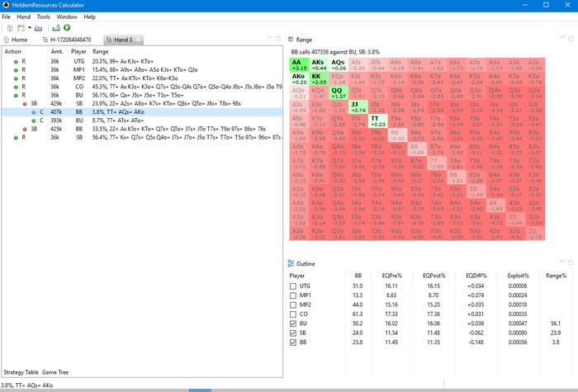Screen dimensions: 578x392
Task: Expand the SB 36k raise node
Action: pyautogui.click(x=7, y=138)
